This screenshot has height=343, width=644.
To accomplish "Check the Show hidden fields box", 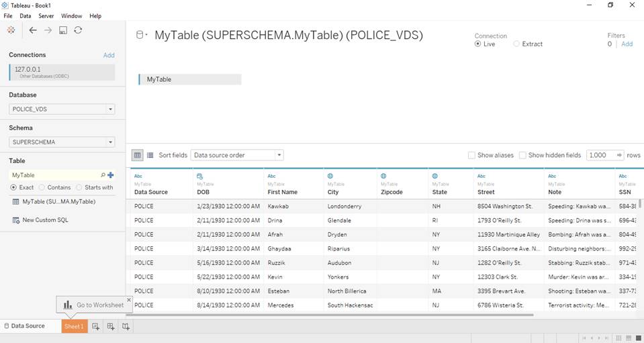I will [523, 155].
